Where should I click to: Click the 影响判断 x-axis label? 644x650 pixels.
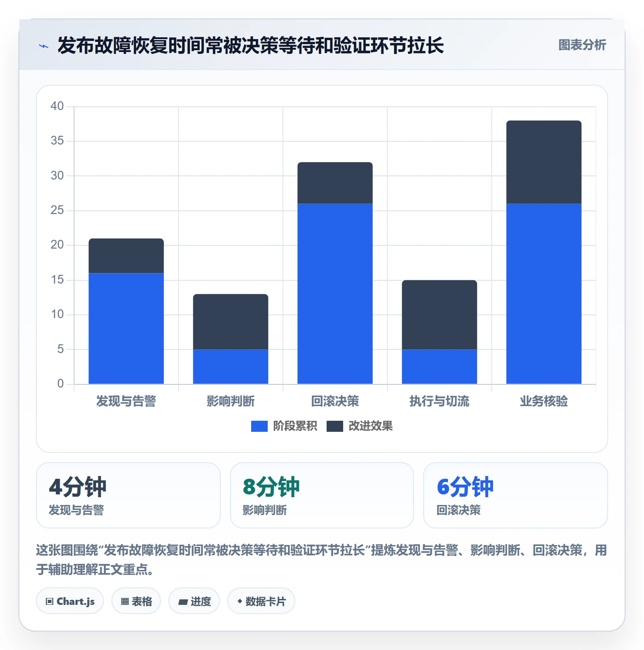[230, 401]
